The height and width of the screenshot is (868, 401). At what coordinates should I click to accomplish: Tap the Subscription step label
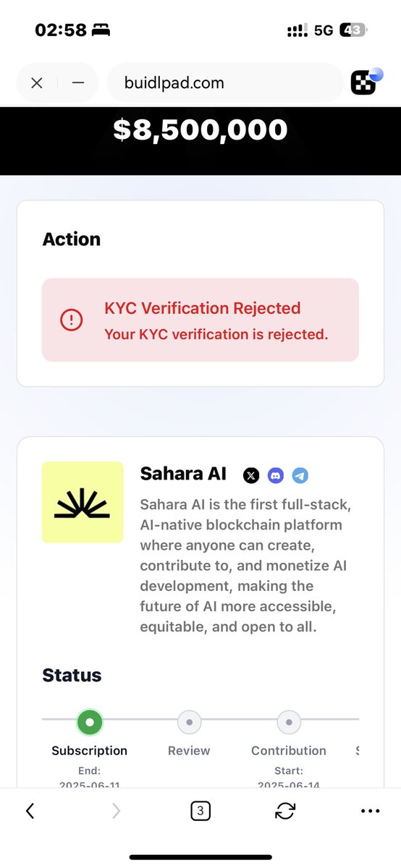click(x=89, y=750)
